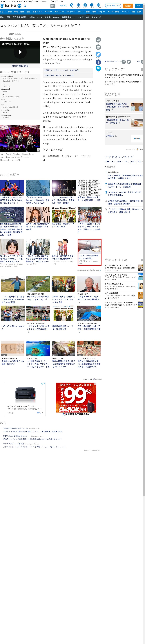This screenshot has height=644, width=145.
Task: Click the Mainichi Shimbun logo
Action: (11, 6)
